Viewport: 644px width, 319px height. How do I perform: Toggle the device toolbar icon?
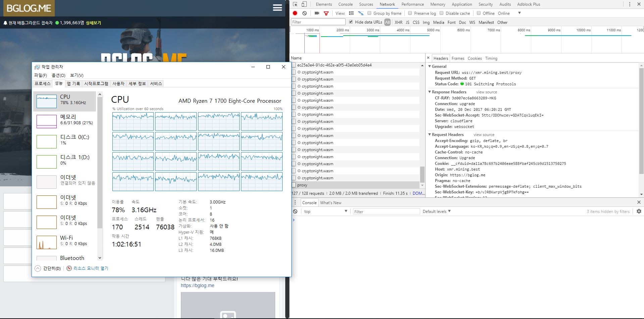pos(304,4)
